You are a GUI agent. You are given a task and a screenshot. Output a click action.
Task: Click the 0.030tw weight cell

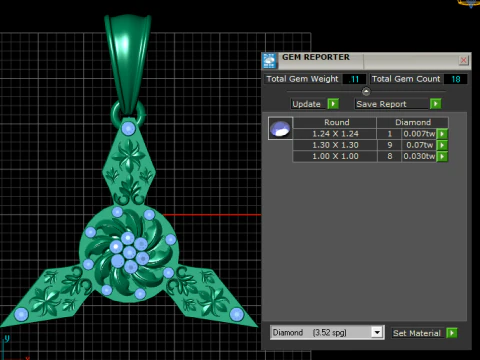(419, 156)
